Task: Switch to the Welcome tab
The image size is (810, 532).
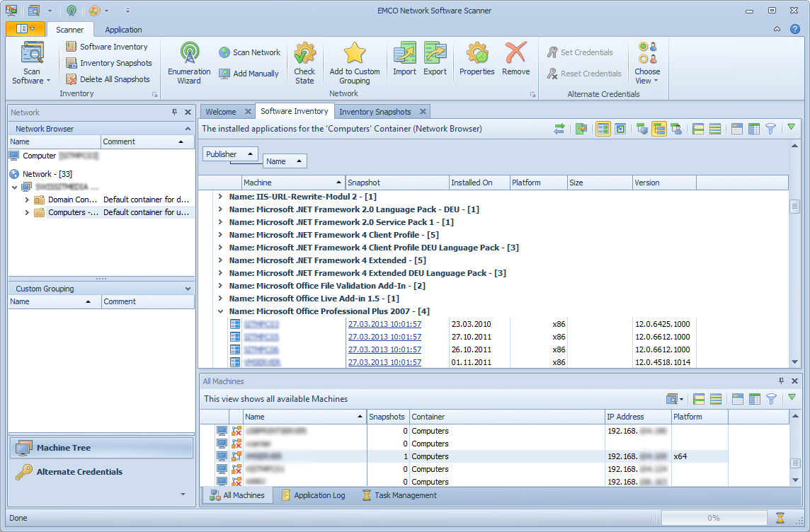Action: (x=221, y=112)
